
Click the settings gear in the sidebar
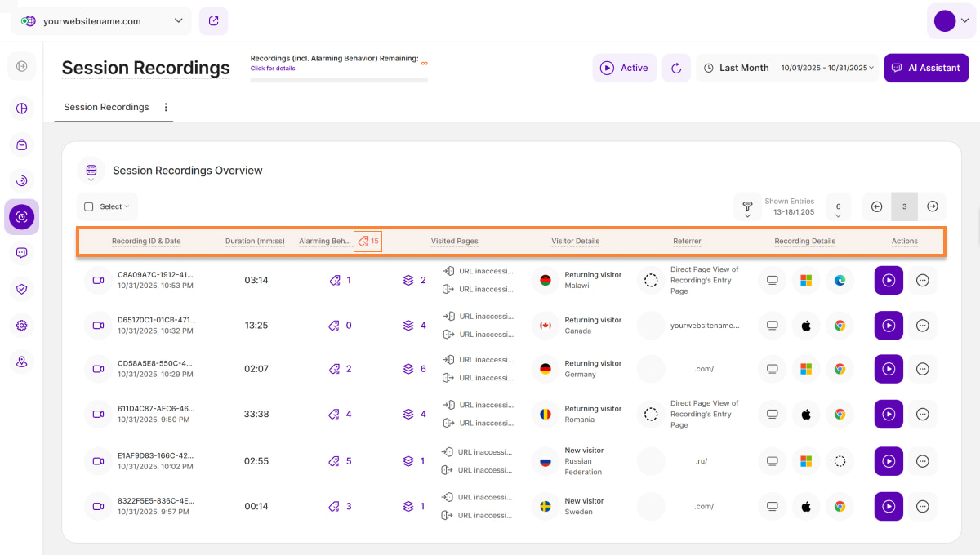[x=22, y=326]
